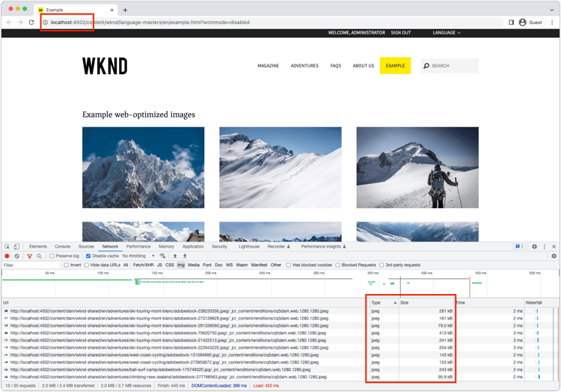Open network conditions icon
The image size is (561, 392).
163,256
